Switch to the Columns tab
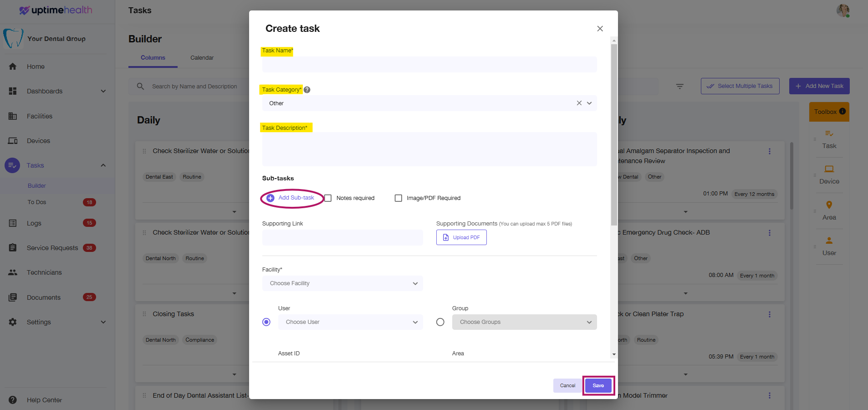This screenshot has height=410, width=868. click(x=153, y=58)
